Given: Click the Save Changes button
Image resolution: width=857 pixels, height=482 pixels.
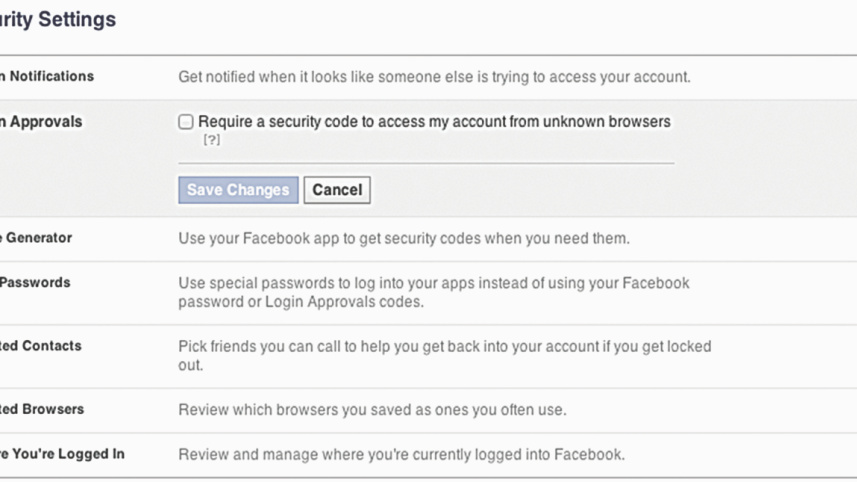Looking at the screenshot, I should 238,190.
